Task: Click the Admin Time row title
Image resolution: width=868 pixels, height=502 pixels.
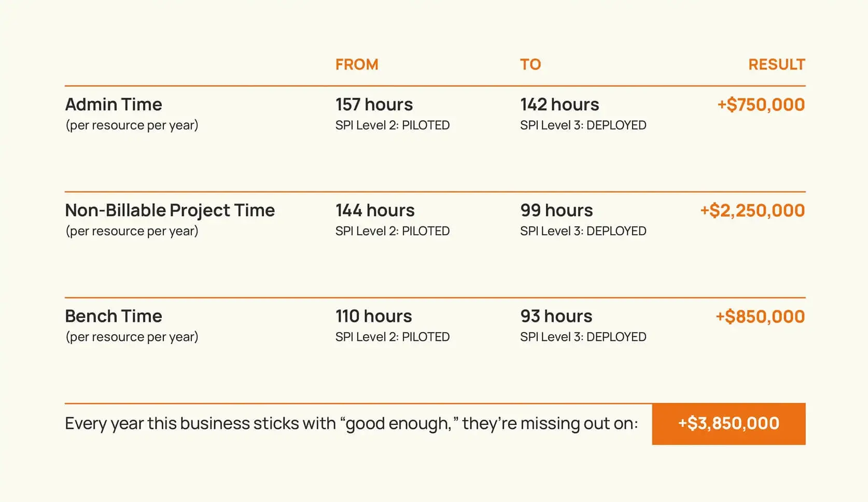Action: [114, 105]
